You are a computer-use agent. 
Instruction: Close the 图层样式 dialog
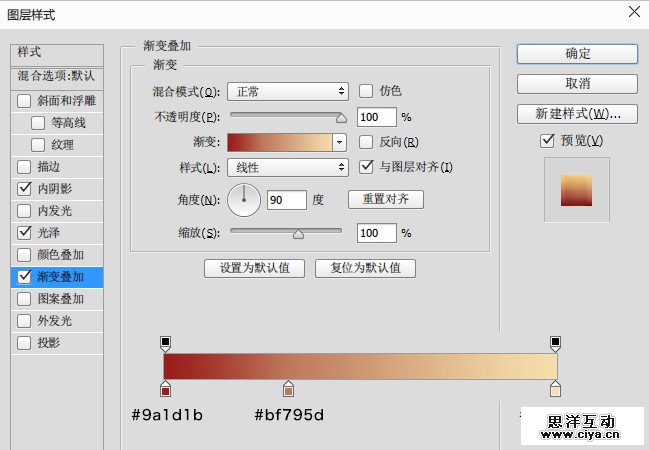(634, 12)
